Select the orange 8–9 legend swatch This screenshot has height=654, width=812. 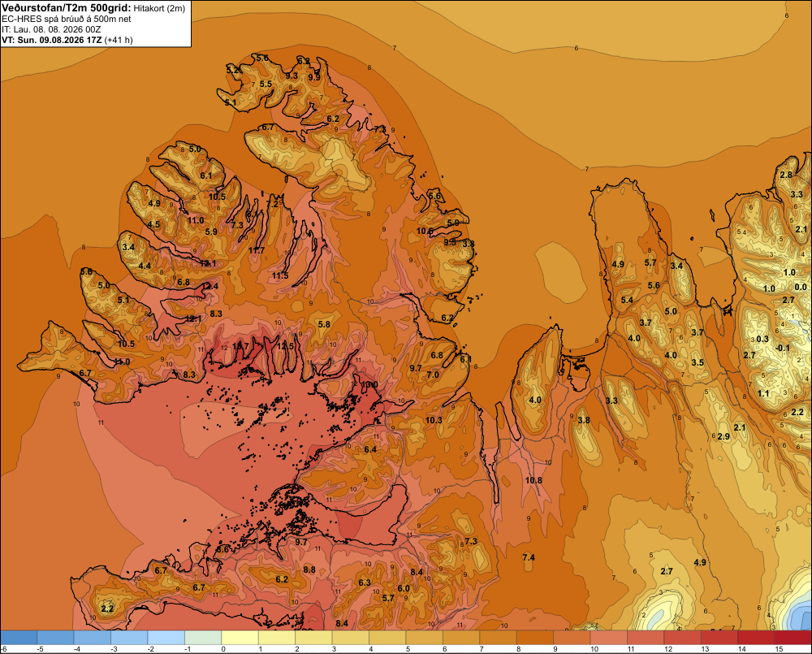click(x=534, y=638)
